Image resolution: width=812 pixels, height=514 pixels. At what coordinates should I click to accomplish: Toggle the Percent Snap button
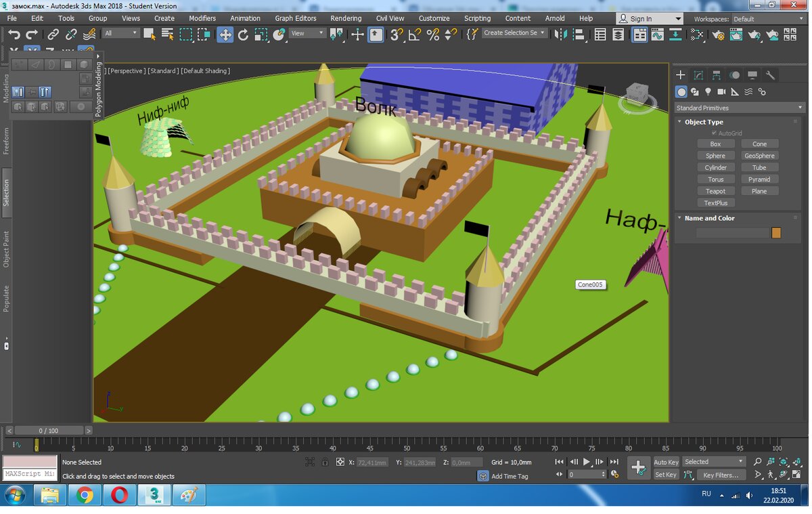point(433,35)
